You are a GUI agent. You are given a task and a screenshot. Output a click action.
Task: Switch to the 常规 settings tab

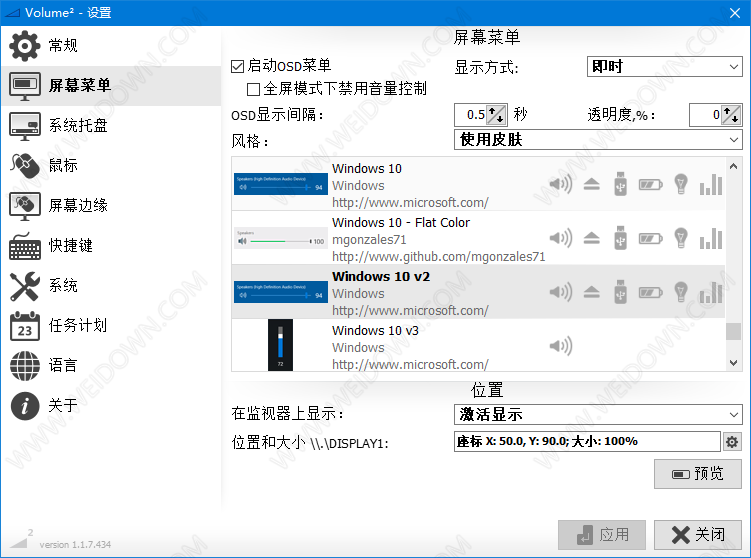coord(111,46)
